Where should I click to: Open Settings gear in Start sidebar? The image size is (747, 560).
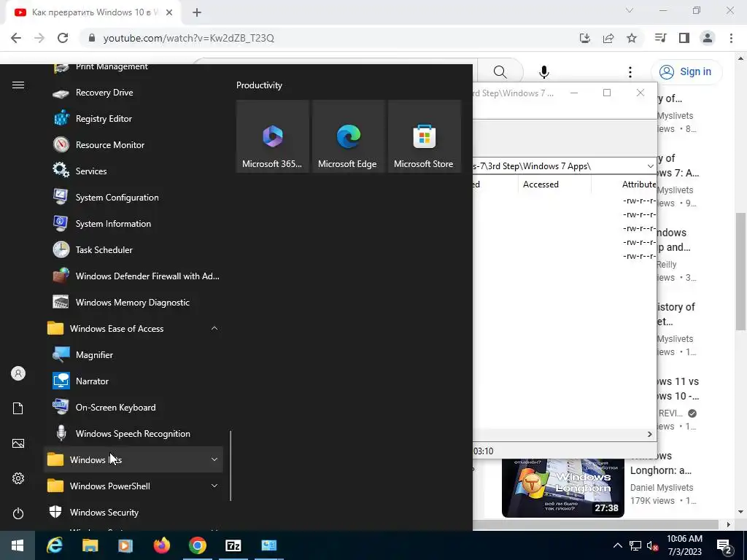click(18, 478)
